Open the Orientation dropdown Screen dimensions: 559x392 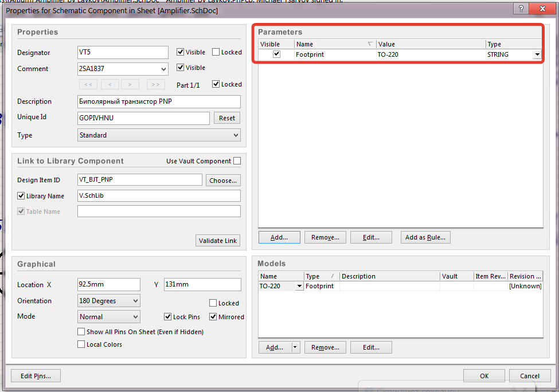click(x=135, y=301)
